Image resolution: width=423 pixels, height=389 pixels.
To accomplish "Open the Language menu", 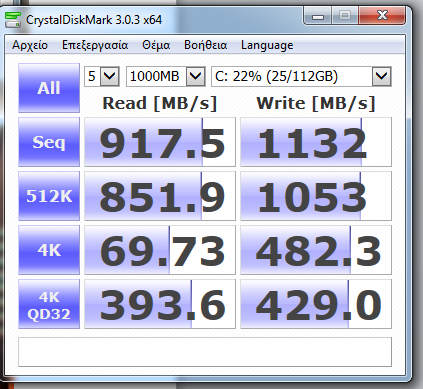I will pos(267,45).
